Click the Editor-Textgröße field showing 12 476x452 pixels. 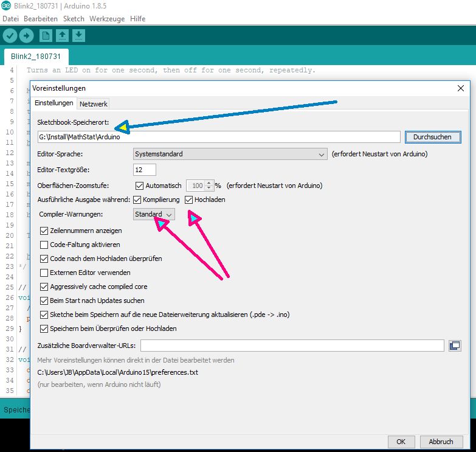145,170
